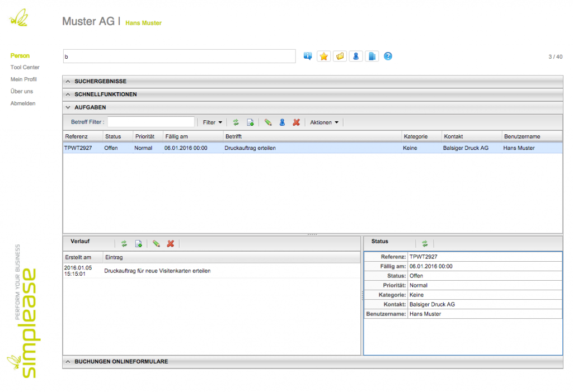573x392 pixels.
Task: Select the history entry about Visitenkarten
Action: pos(157,271)
